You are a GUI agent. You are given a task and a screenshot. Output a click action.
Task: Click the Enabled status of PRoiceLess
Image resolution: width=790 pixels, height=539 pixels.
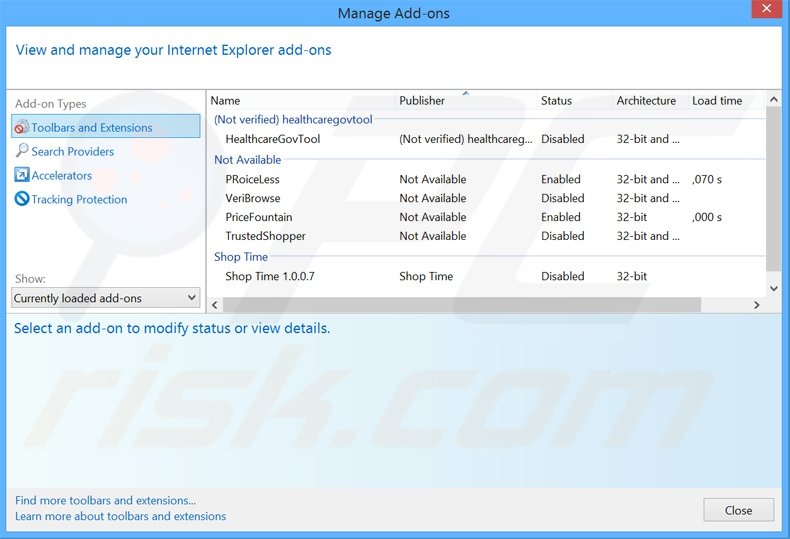561,179
